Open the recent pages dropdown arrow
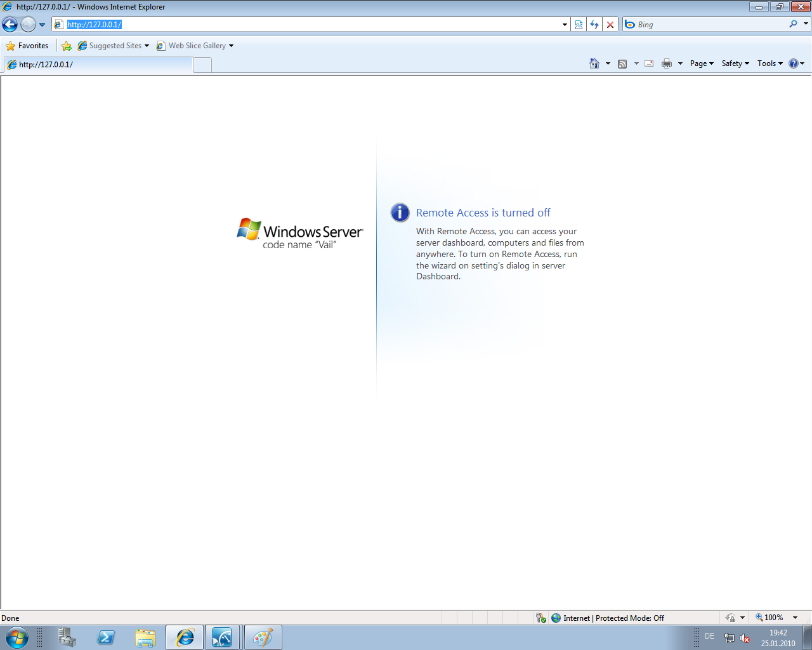This screenshot has width=812, height=650. 43,25
